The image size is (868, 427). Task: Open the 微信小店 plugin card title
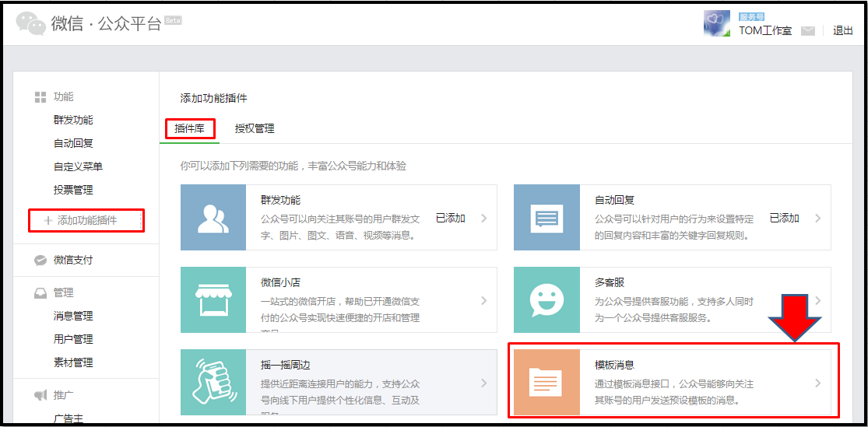point(281,282)
